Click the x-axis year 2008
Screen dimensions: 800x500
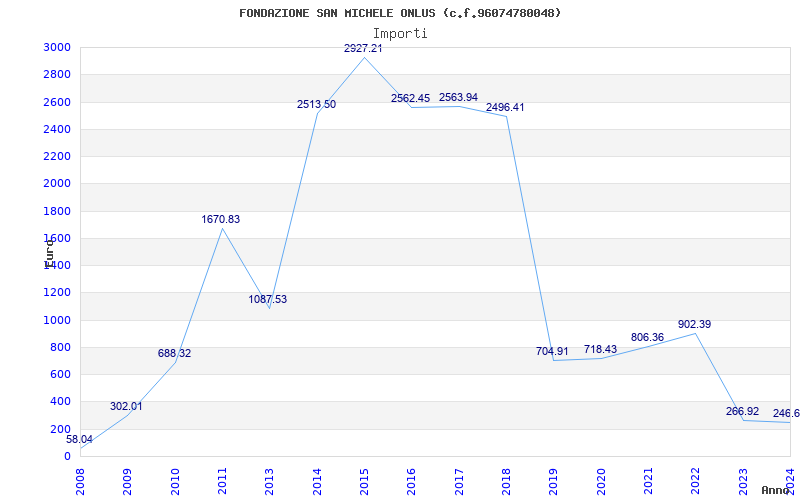(80, 482)
